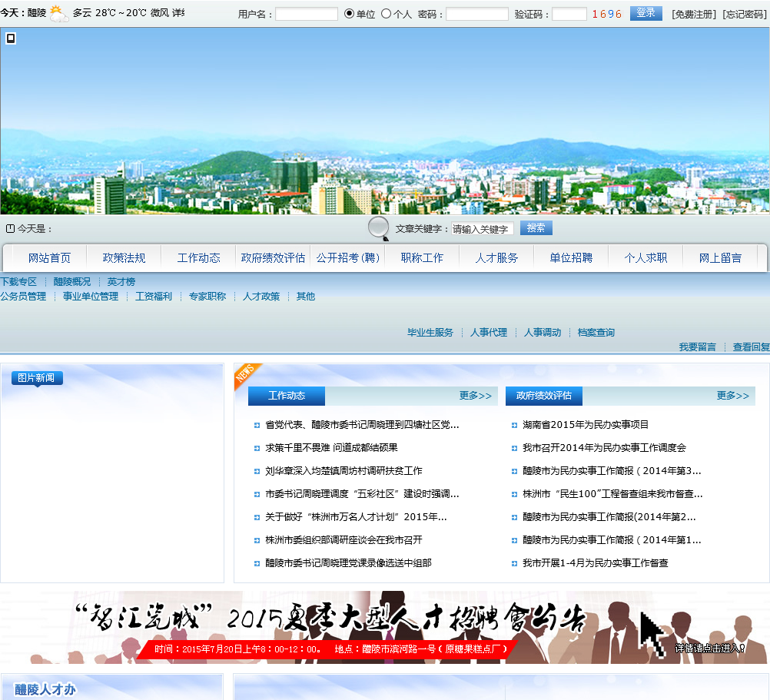Select the 图片新闻 tab label
Image resolution: width=770 pixels, height=700 pixels.
[x=37, y=377]
